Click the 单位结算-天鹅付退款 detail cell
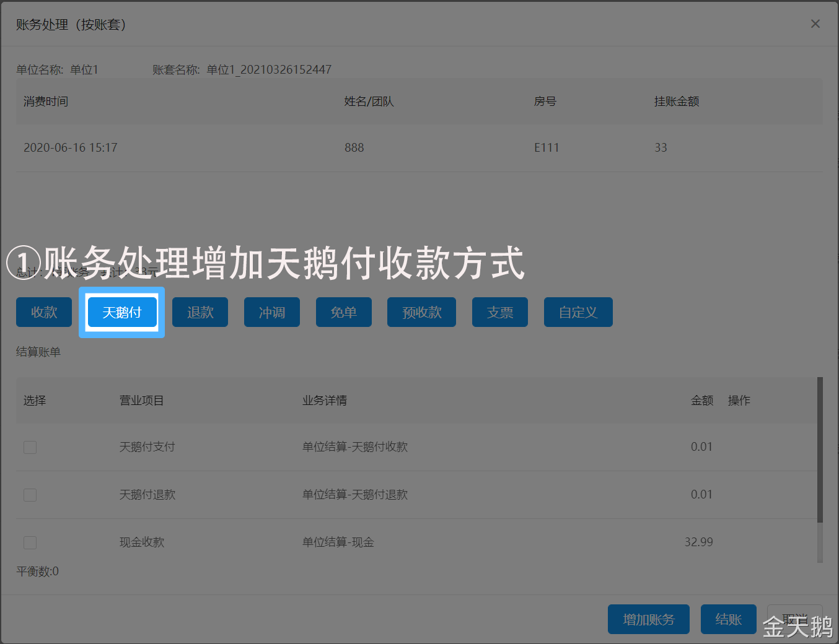 point(355,495)
